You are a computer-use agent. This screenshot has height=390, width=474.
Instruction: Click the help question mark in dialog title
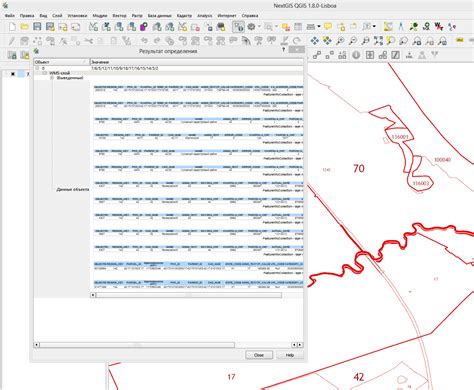[283, 50]
